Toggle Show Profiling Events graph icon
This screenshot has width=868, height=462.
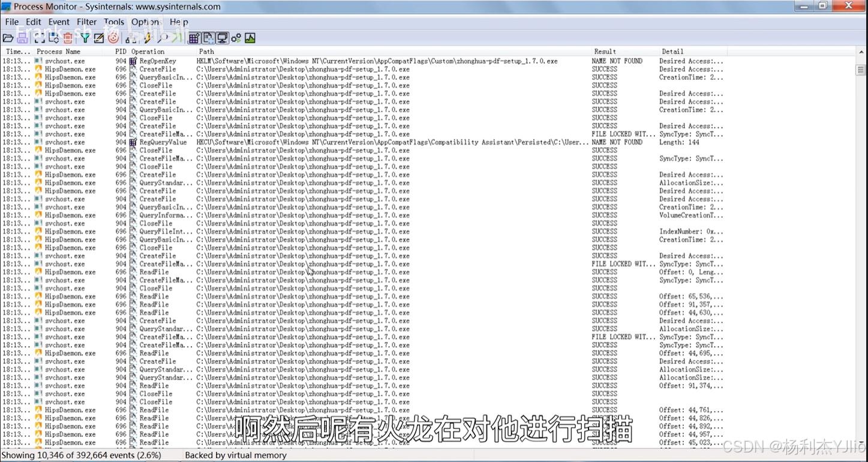point(250,38)
